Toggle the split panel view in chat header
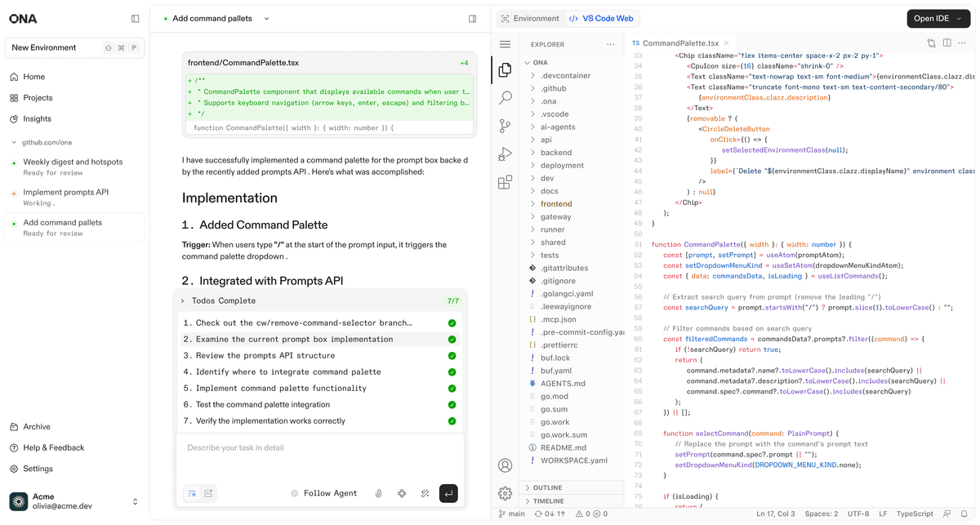This screenshot has height=525, width=980. [472, 18]
